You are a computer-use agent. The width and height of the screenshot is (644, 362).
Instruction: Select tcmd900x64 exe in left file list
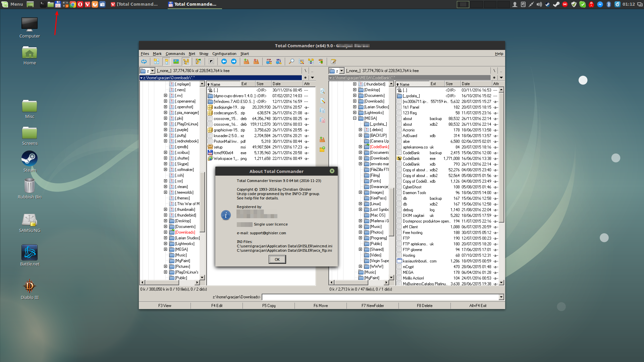261,153
